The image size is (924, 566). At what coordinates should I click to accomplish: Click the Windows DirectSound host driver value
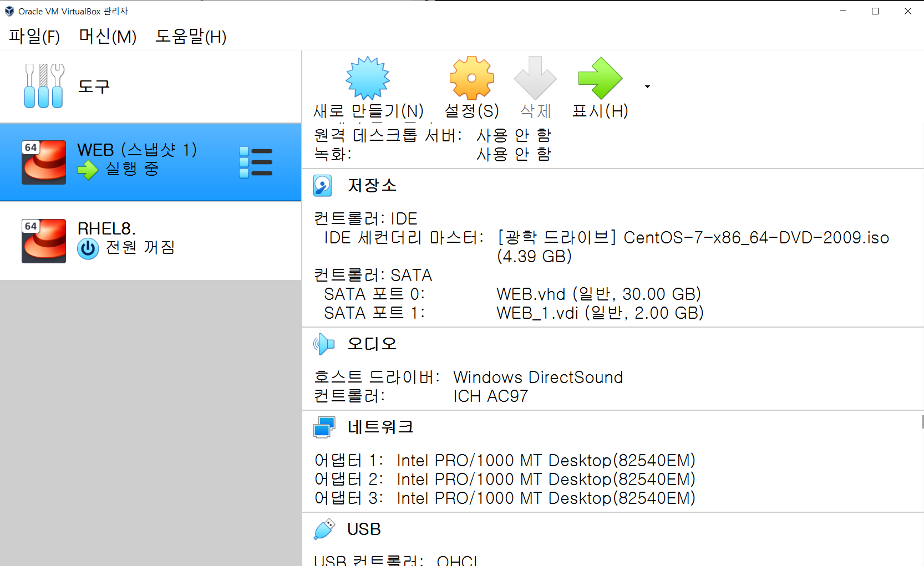[x=538, y=377]
